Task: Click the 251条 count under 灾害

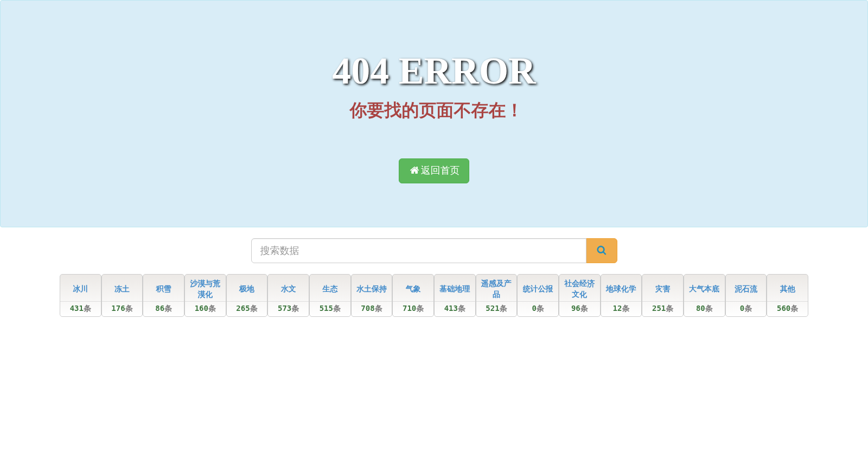Action: point(662,308)
